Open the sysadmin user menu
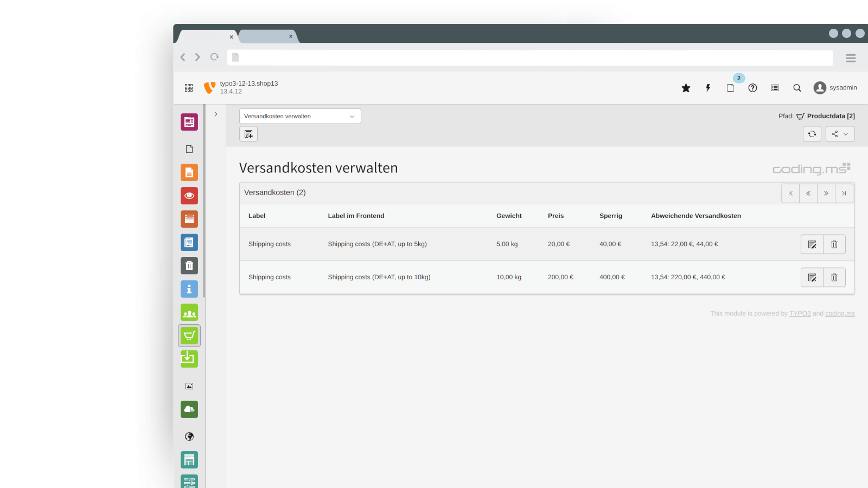The height and width of the screenshot is (488, 868). (835, 88)
